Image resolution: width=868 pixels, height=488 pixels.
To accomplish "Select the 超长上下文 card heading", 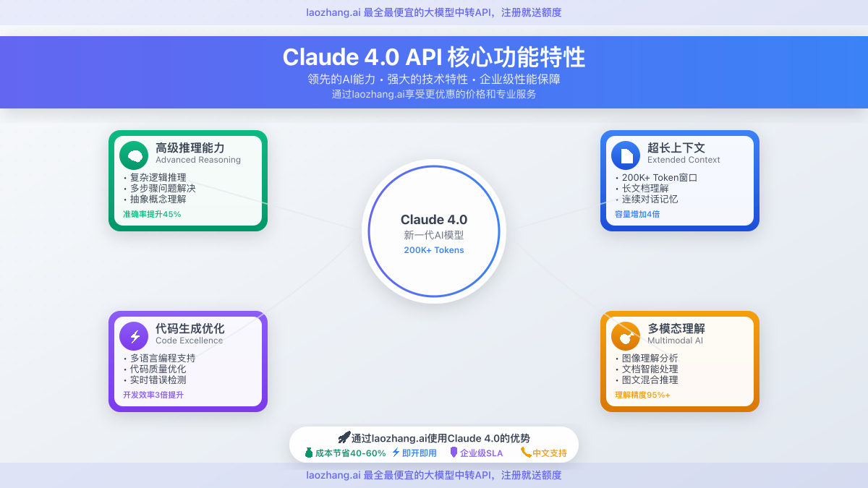I will tap(676, 147).
